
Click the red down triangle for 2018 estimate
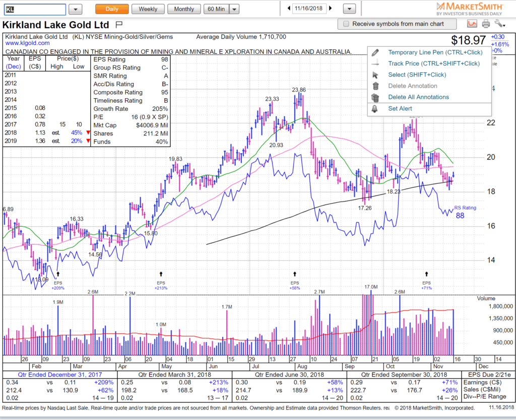point(88,133)
